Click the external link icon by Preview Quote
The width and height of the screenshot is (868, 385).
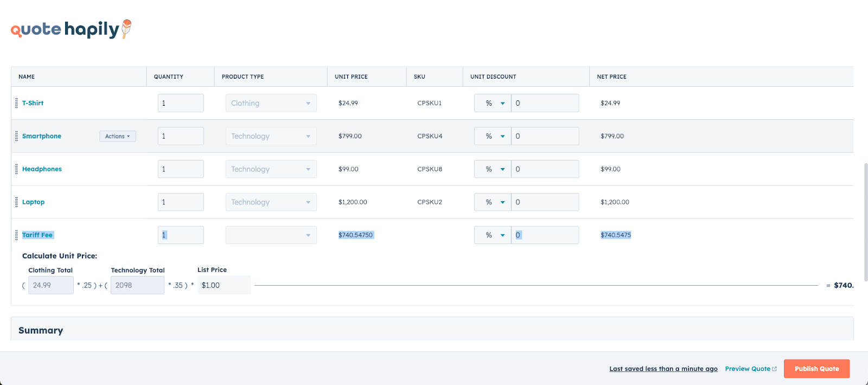tap(774, 369)
